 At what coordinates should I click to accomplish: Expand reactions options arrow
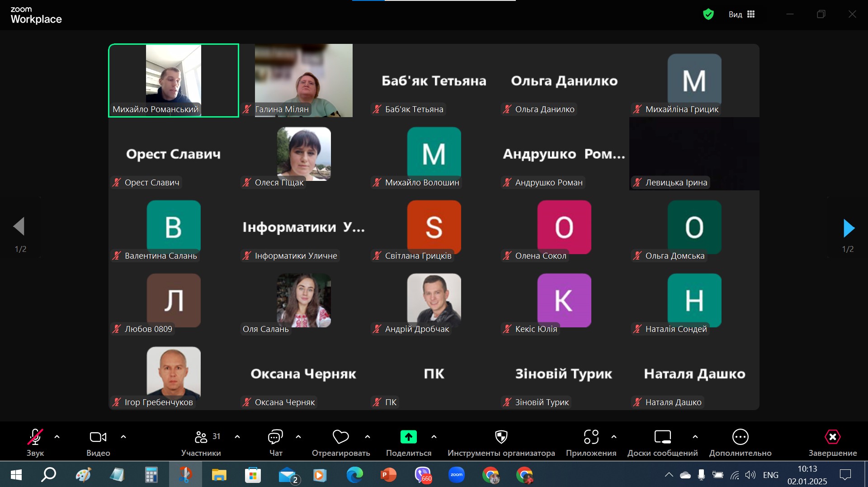[x=368, y=437]
